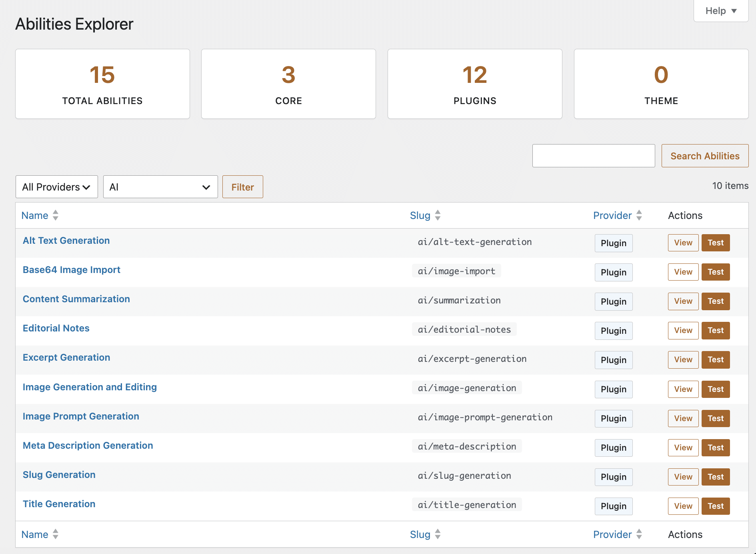Image resolution: width=756 pixels, height=554 pixels.
Task: Test the Alt Text Generation ability
Action: 716,243
